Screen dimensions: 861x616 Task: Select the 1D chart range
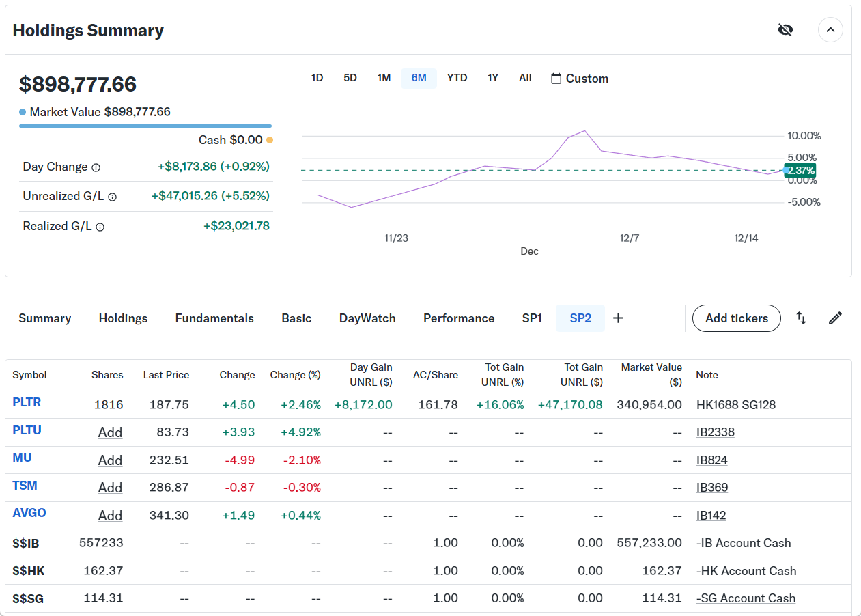pyautogui.click(x=317, y=78)
